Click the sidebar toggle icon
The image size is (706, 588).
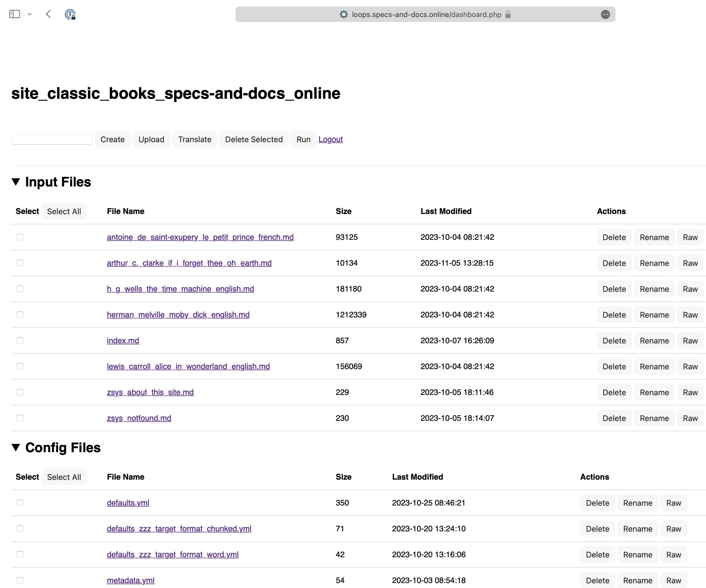click(15, 14)
